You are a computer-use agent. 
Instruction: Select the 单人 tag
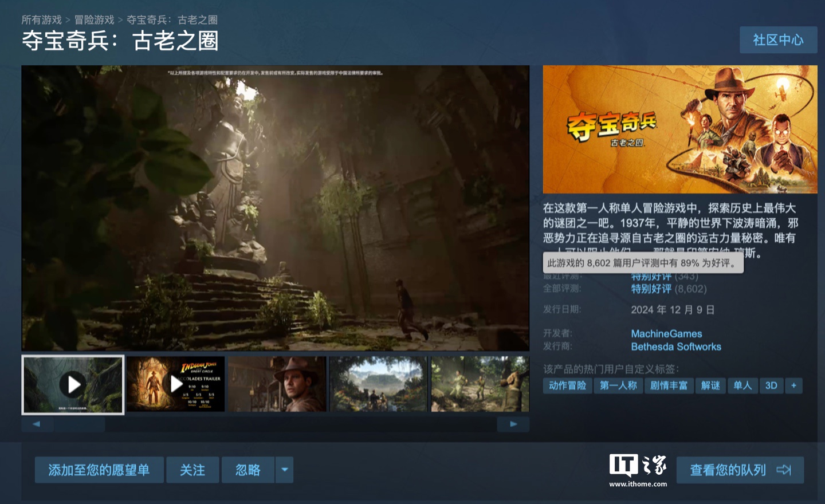(742, 385)
